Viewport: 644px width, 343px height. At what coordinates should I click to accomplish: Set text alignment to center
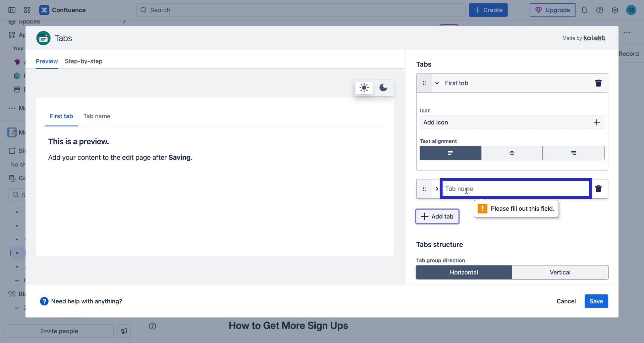[x=512, y=153]
